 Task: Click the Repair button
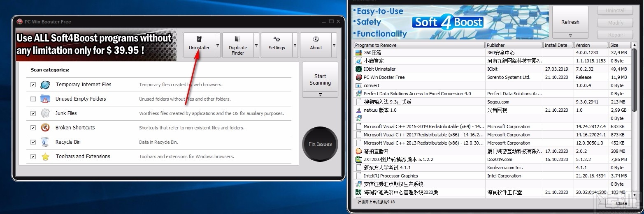pos(616,35)
